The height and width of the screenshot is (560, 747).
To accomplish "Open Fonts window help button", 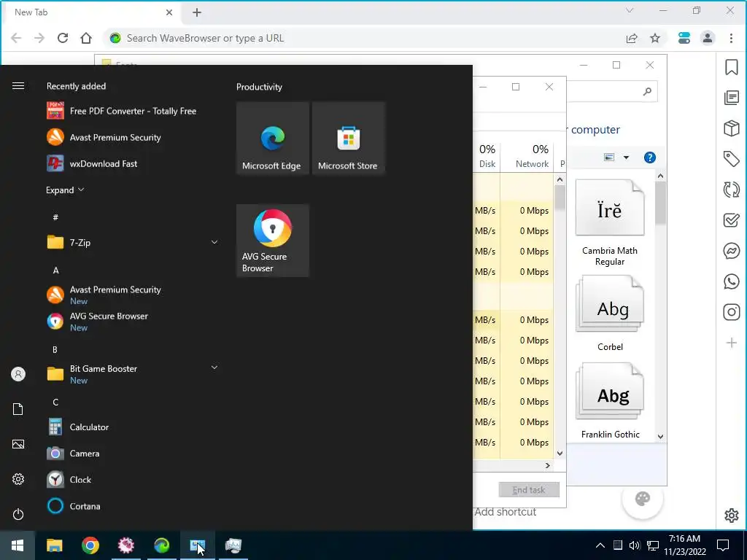I will pos(649,157).
